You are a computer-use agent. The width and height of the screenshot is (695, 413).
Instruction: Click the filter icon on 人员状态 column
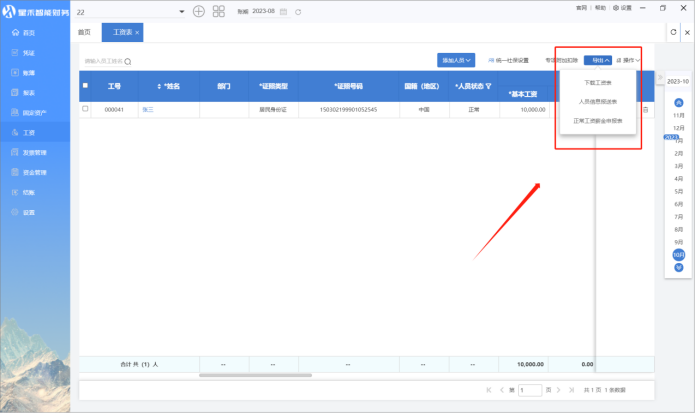489,86
